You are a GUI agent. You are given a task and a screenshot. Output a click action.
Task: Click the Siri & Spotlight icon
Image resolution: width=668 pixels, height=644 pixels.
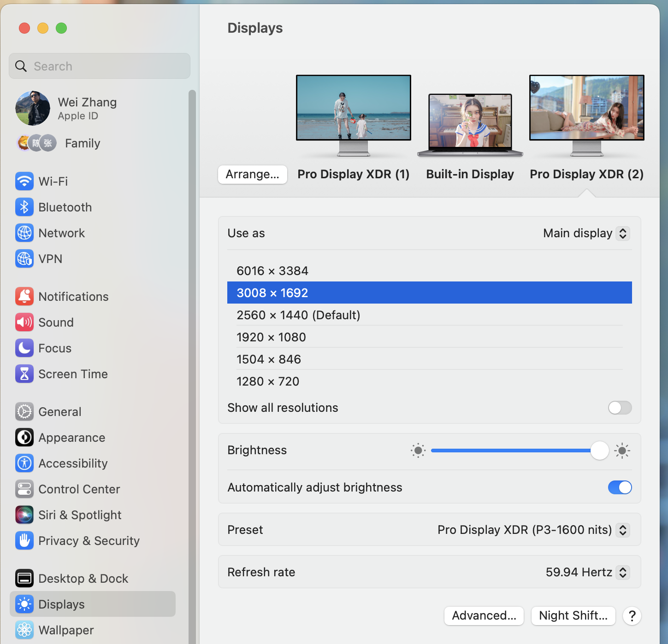[x=24, y=515]
